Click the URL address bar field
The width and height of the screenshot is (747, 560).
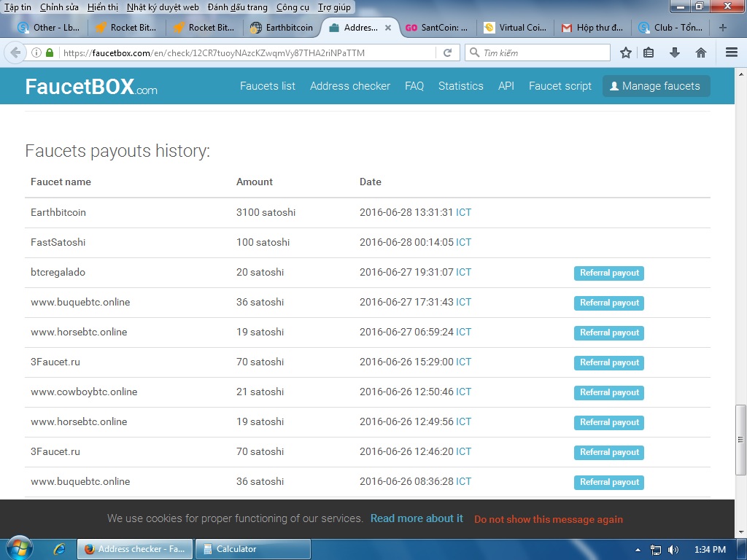point(248,52)
